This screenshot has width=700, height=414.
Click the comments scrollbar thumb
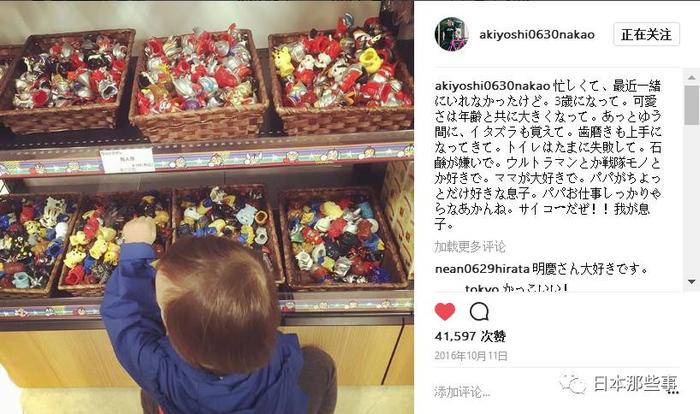[x=692, y=105]
